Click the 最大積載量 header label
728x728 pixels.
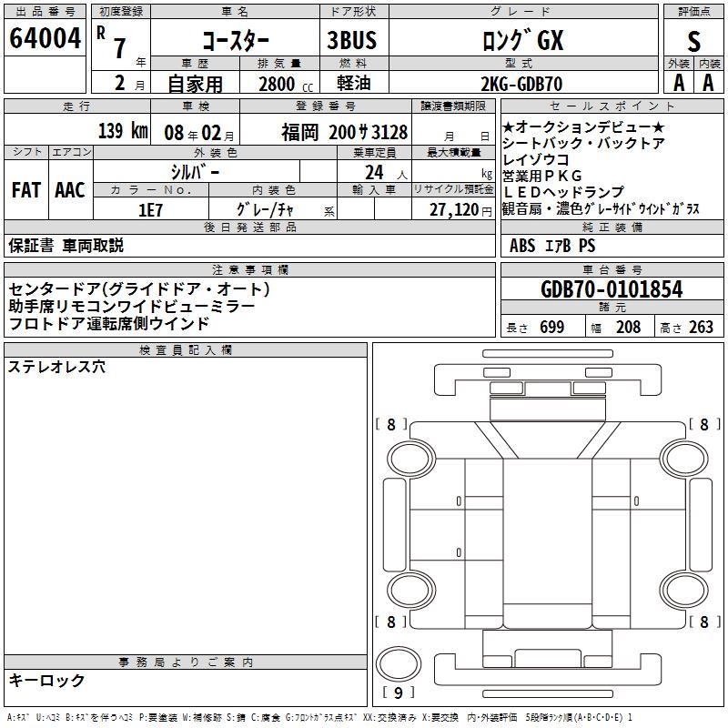[453, 152]
